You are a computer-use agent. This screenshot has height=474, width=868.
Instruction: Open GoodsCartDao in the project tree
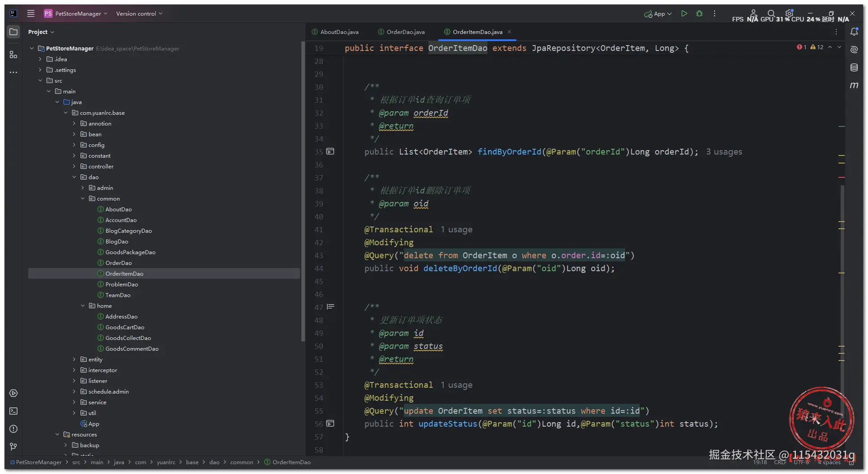(x=125, y=327)
